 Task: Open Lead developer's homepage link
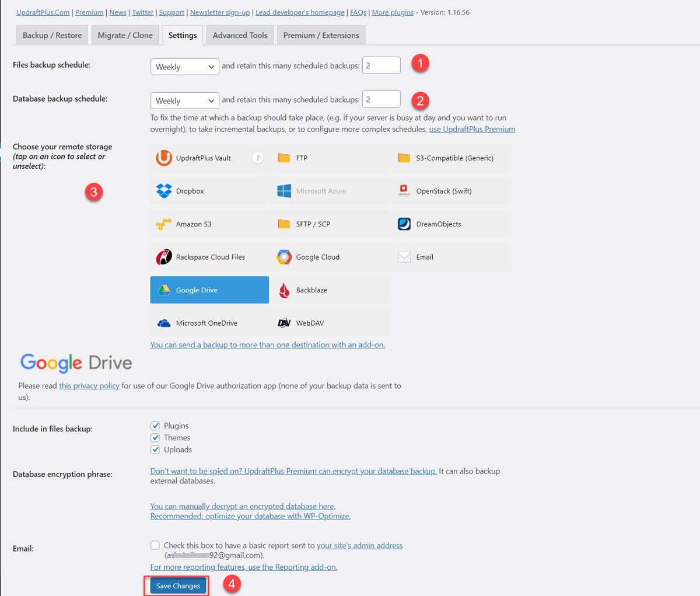pyautogui.click(x=300, y=12)
